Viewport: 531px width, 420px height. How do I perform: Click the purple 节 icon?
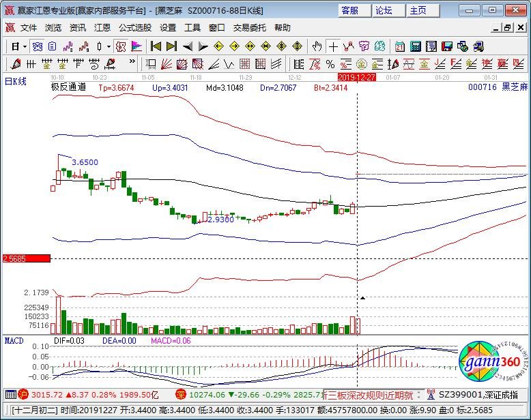(364, 46)
